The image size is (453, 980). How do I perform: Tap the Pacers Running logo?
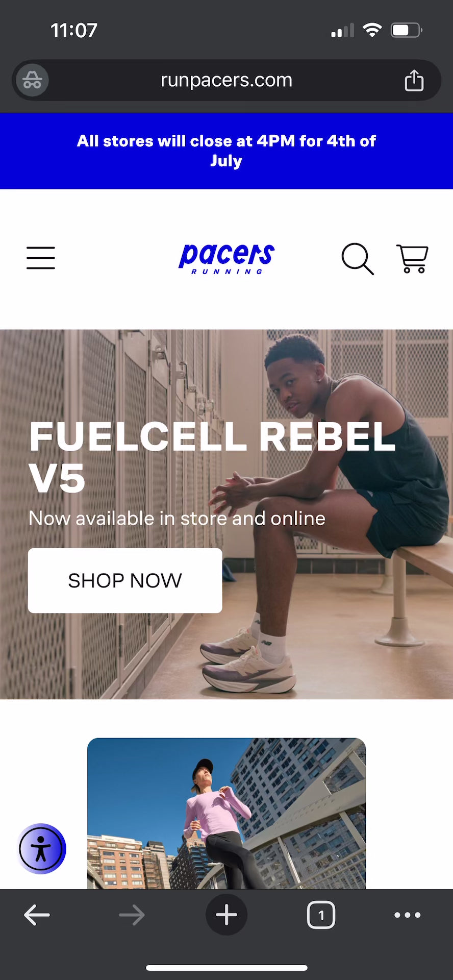(x=226, y=259)
